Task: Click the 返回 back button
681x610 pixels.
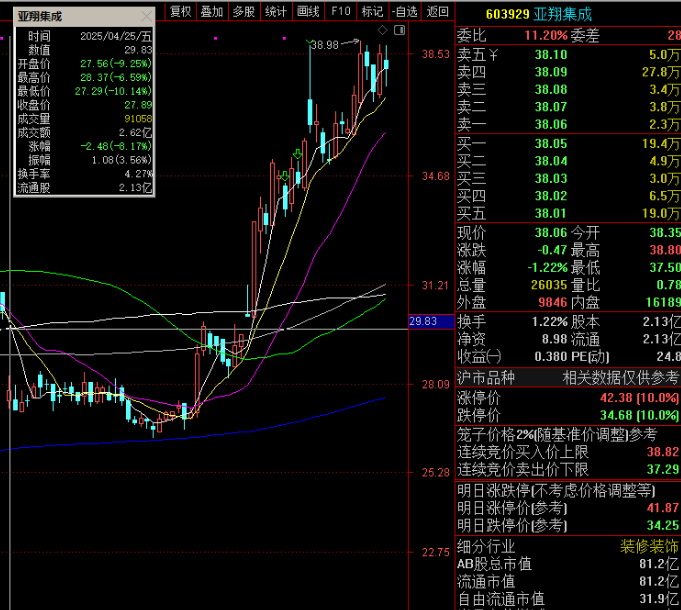Action: (x=437, y=11)
